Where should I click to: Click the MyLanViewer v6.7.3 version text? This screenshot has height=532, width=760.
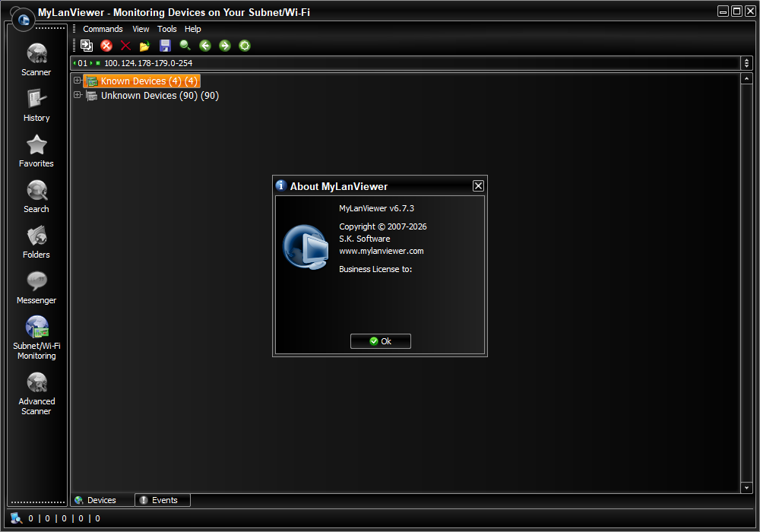tap(377, 208)
